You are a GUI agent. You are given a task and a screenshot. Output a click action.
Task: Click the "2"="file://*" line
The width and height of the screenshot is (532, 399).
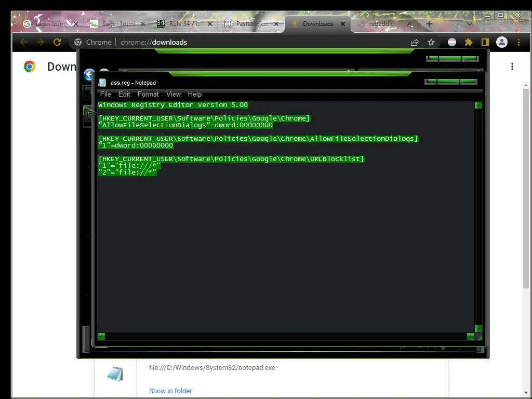point(127,172)
